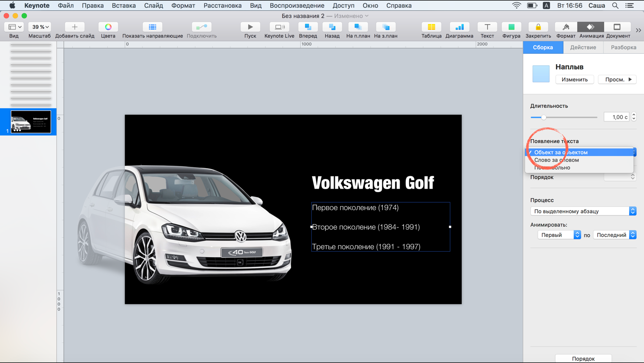
Task: Insert a Chart (Диаграмма) icon
Action: 460,27
